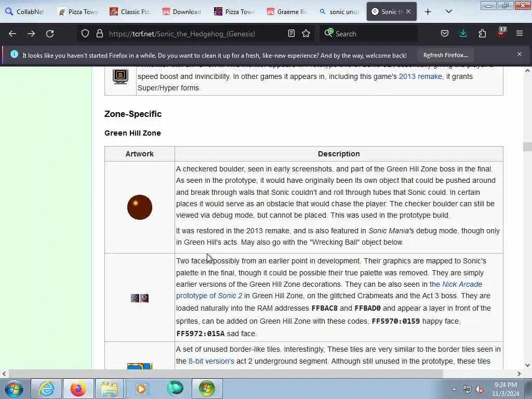The height and width of the screenshot is (399, 532).
Task: Open the Downloads panel
Action: pos(463,34)
